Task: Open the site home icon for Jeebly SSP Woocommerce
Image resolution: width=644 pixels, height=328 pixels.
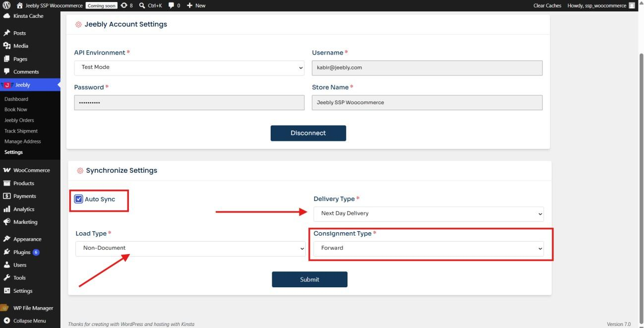Action: coord(20,5)
